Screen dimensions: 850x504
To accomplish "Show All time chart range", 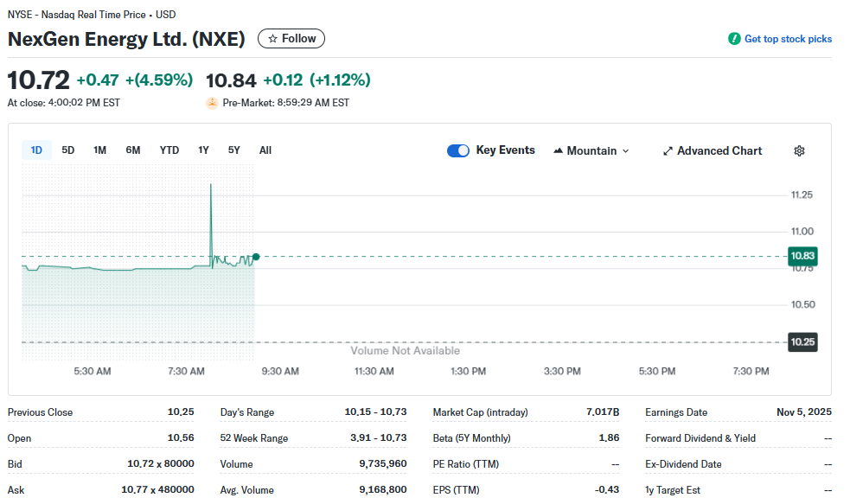I will (265, 150).
